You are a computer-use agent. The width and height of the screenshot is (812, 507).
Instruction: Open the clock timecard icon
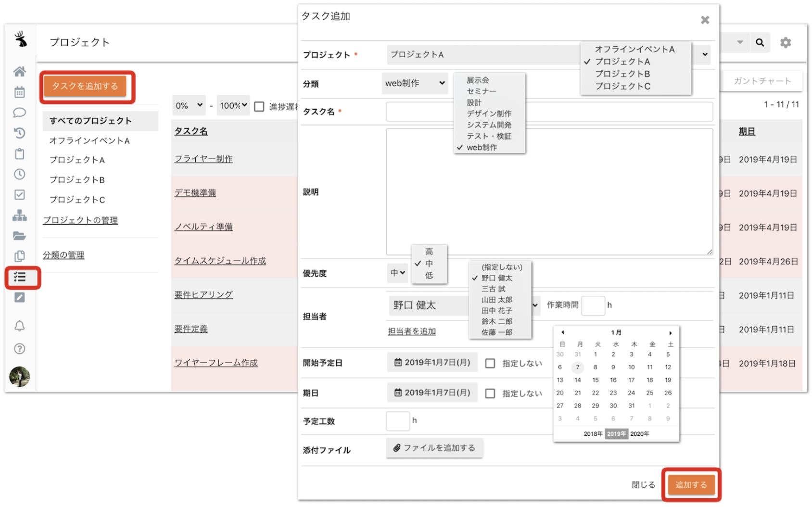[x=19, y=174]
